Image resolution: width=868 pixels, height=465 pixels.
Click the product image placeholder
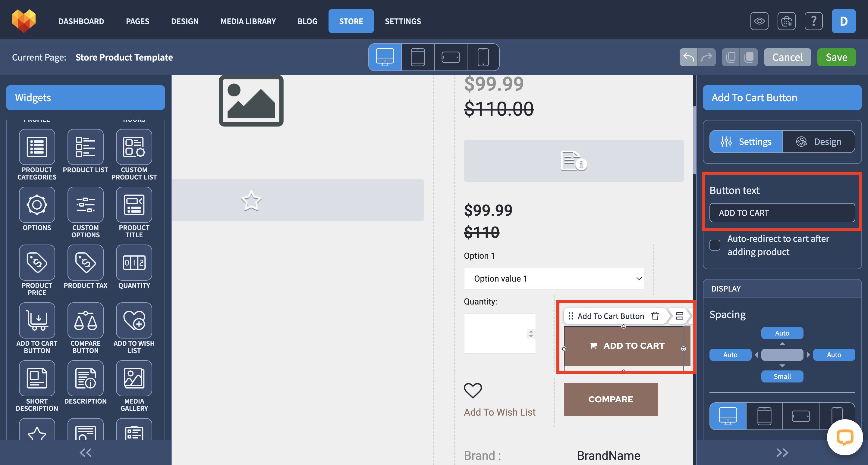tap(251, 101)
